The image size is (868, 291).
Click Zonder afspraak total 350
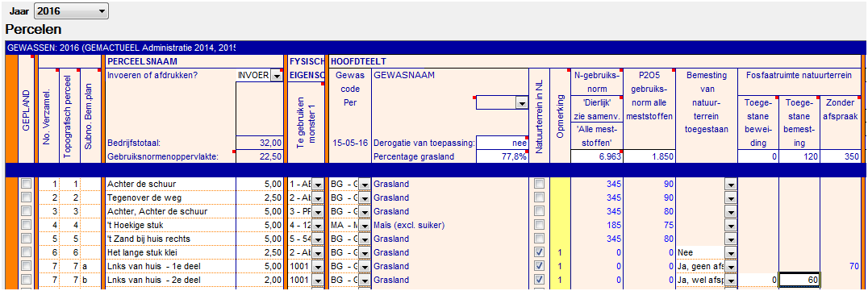tap(841, 157)
